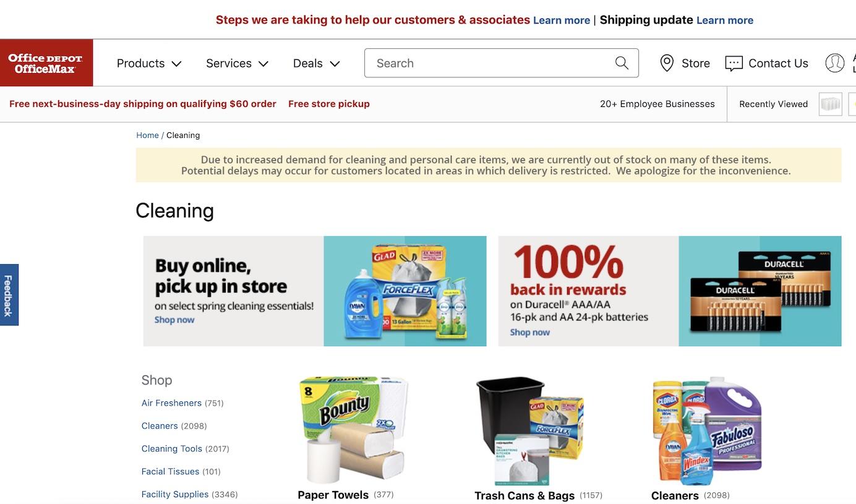Open the Deals dropdown menu
Screen dimensions: 856x504
pyautogui.click(x=317, y=63)
